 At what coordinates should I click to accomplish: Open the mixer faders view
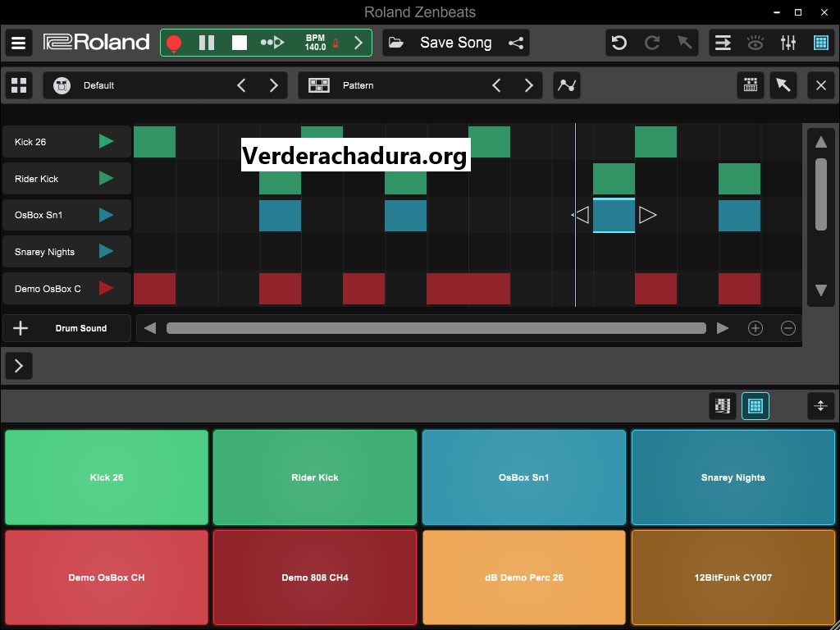click(x=788, y=43)
